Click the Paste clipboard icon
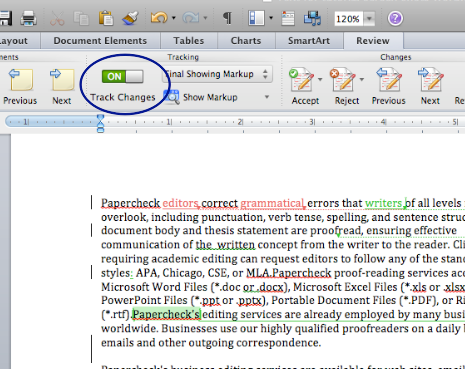The height and width of the screenshot is (369, 465). coord(106,18)
